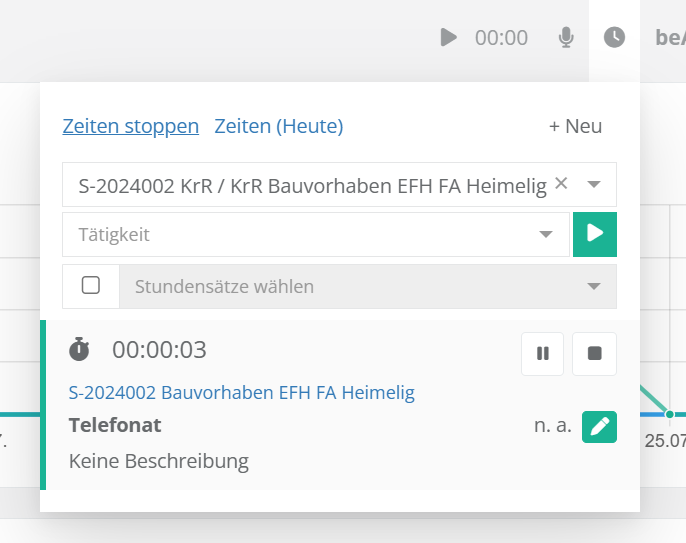686x543 pixels.
Task: Click the microphone icon in header
Action: click(x=566, y=38)
